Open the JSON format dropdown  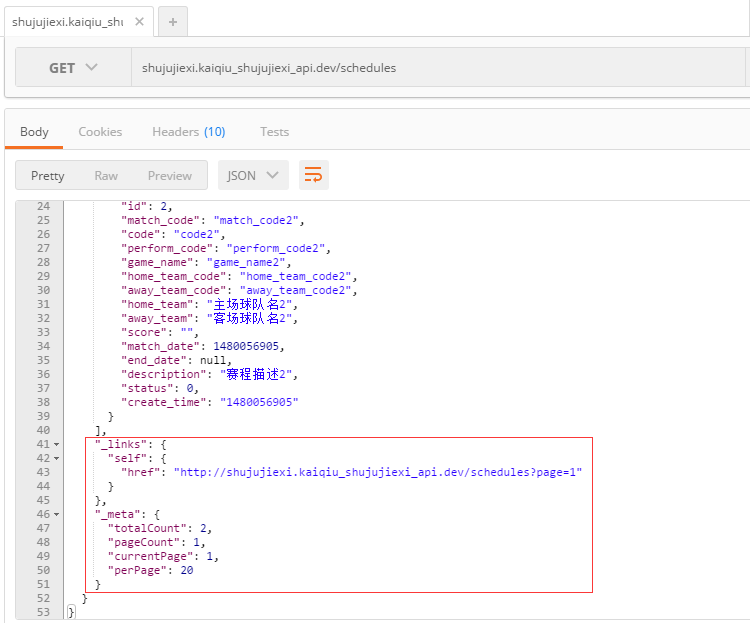pyautogui.click(x=253, y=175)
